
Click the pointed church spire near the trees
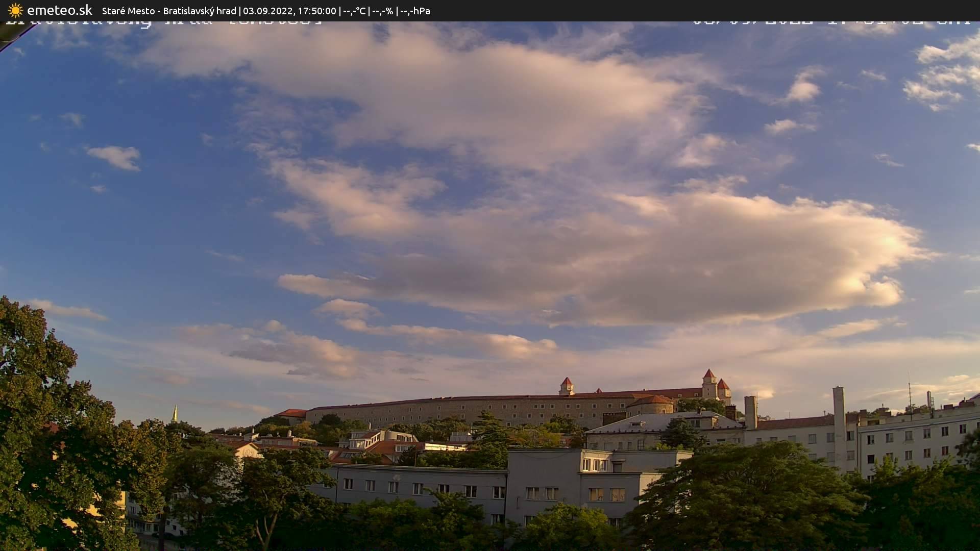(175, 414)
